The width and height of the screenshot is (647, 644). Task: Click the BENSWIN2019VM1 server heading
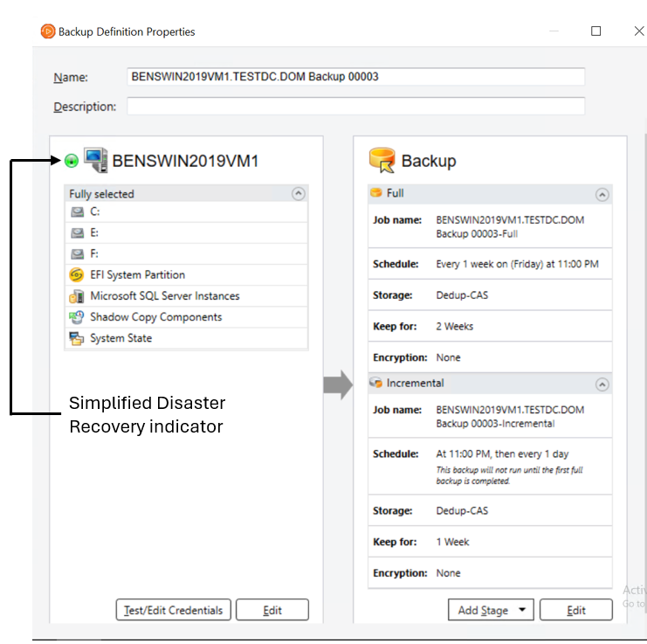click(x=185, y=161)
